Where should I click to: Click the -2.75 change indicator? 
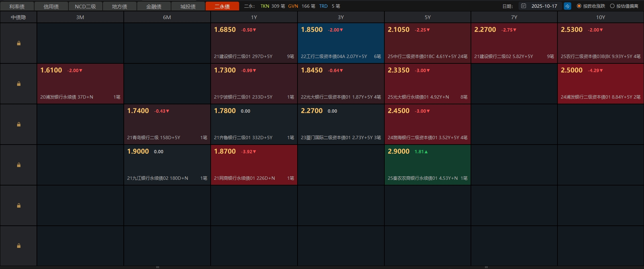509,30
